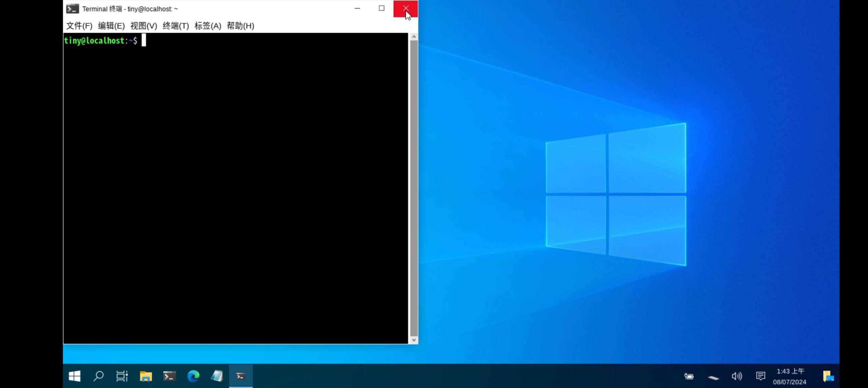Open the volume speaker tray icon

[x=736, y=376]
